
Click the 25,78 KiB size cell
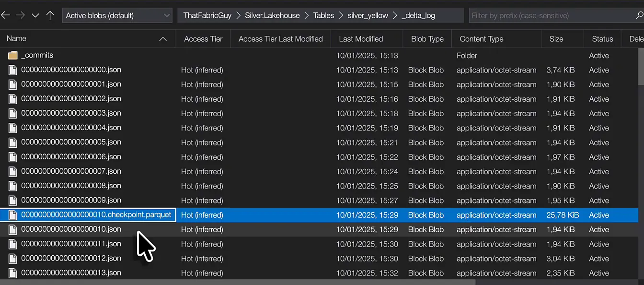563,215
